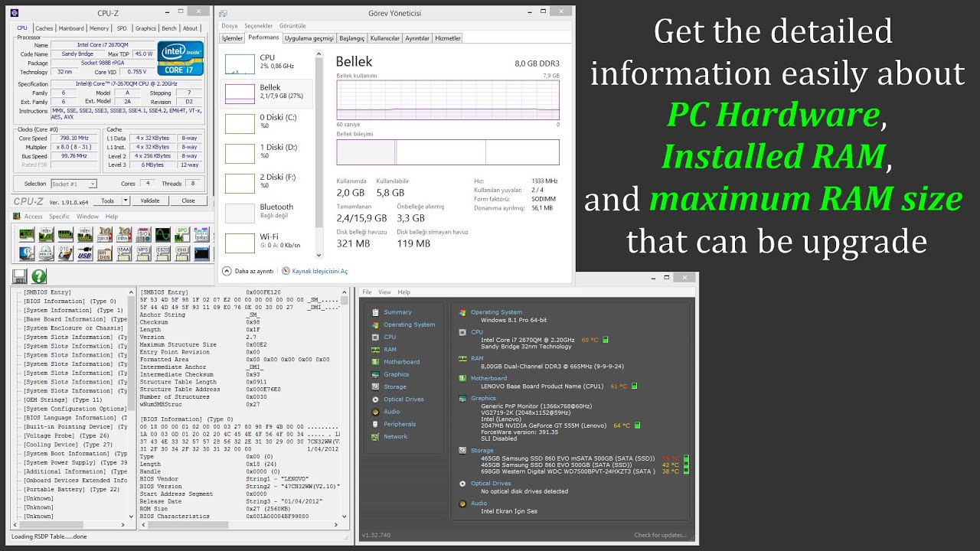Viewport: 980px width, 551px height.
Task: Select the CPU item in task manager sidebar
Action: pos(266,62)
